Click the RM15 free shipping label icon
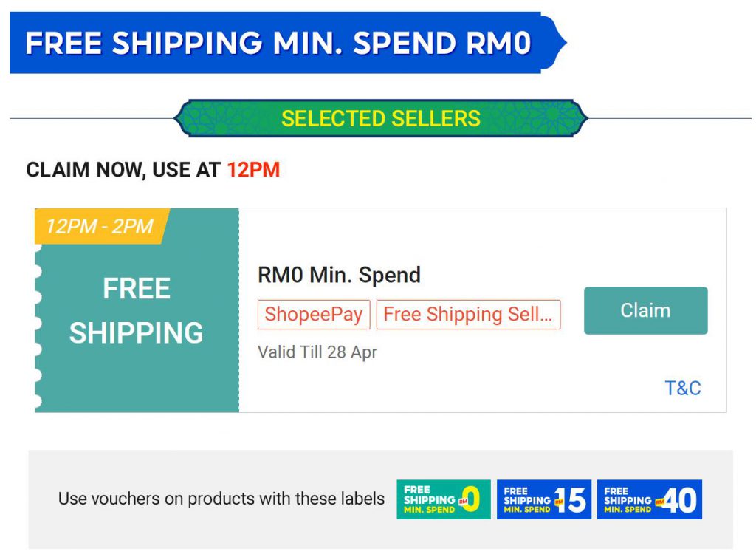Image resolution: width=756 pixels, height=557 pixels. tap(543, 499)
